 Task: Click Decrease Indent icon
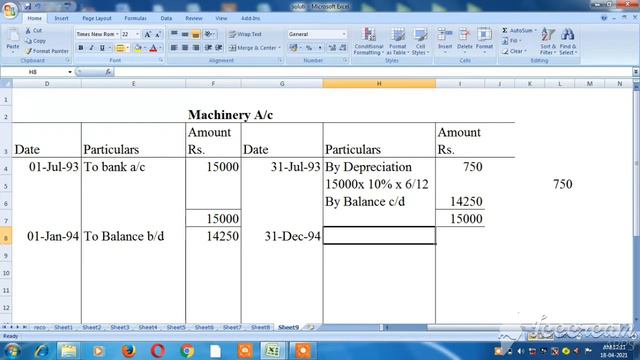[x=209, y=48]
